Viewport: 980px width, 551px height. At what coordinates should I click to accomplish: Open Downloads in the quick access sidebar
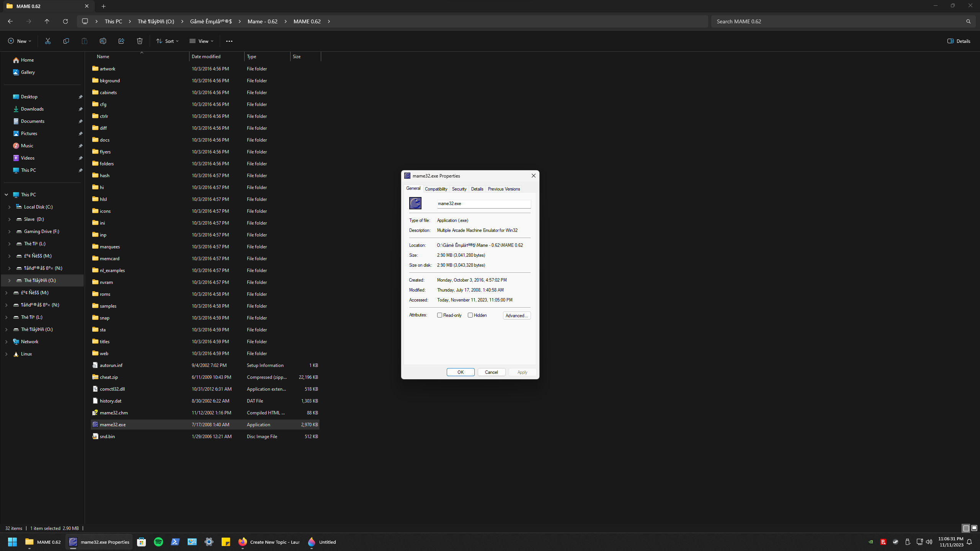32,109
